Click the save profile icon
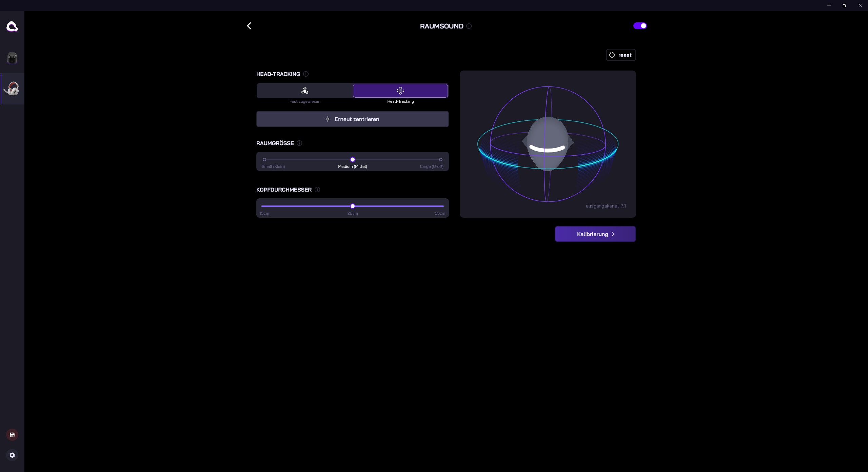 (12, 435)
